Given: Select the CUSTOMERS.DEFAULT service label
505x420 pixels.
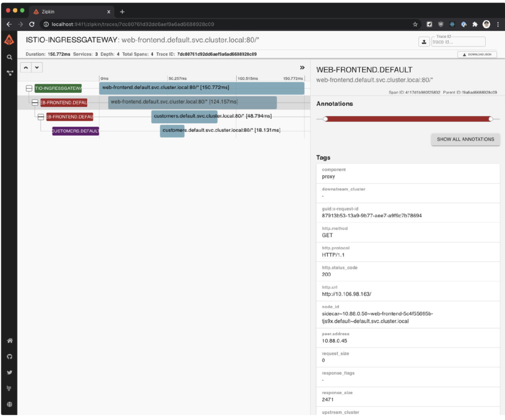Looking at the screenshot, I should coord(76,131).
